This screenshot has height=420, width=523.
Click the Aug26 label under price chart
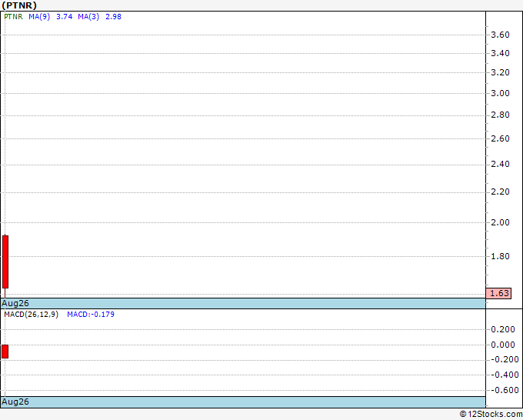pos(15,303)
